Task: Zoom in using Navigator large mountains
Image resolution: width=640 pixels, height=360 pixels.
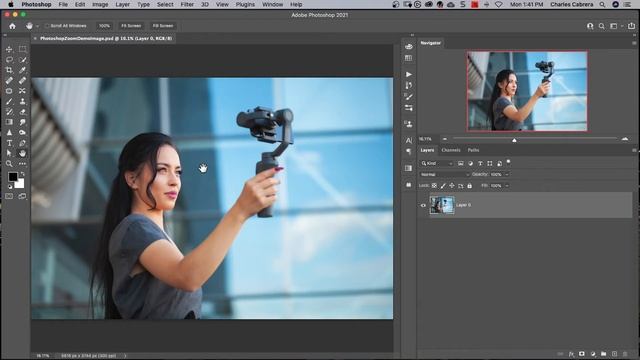Action: click(625, 139)
